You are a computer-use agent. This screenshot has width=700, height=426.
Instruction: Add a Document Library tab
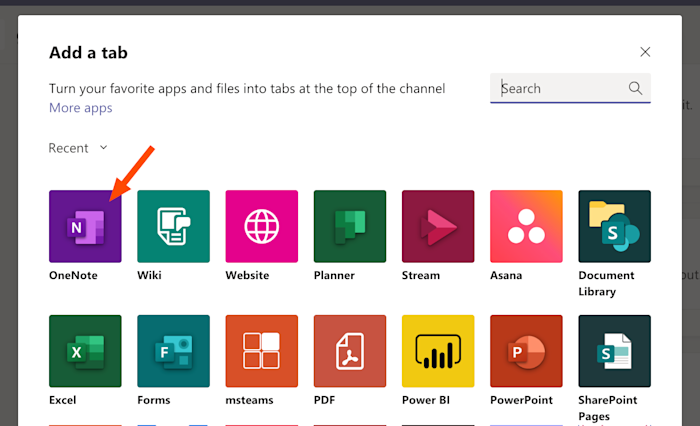tap(614, 226)
